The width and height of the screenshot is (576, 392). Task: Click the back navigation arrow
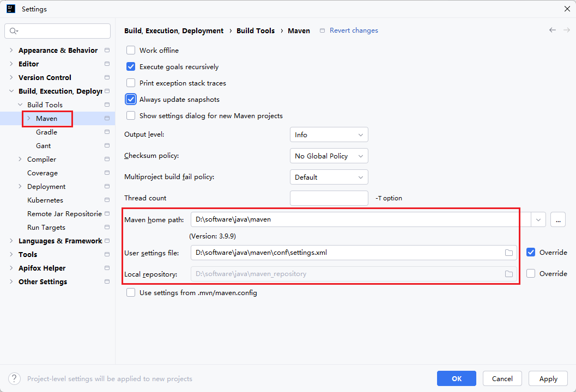click(553, 30)
